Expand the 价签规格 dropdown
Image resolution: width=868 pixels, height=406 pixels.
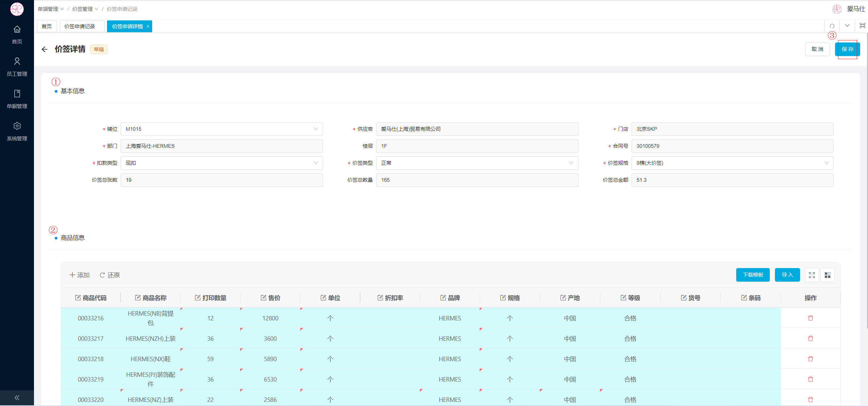(x=732, y=163)
